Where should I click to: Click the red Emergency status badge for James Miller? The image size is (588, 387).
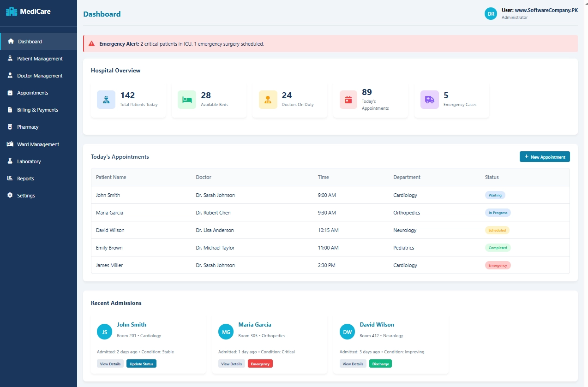click(x=498, y=265)
